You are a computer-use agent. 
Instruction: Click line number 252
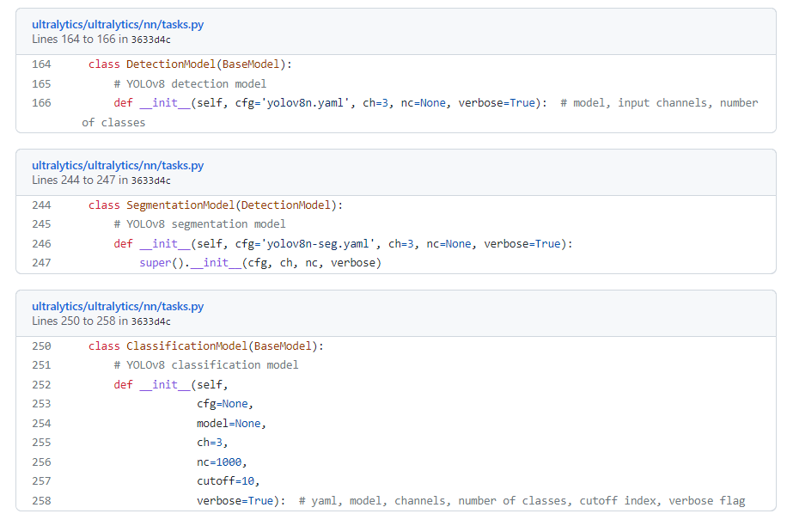pos(41,385)
